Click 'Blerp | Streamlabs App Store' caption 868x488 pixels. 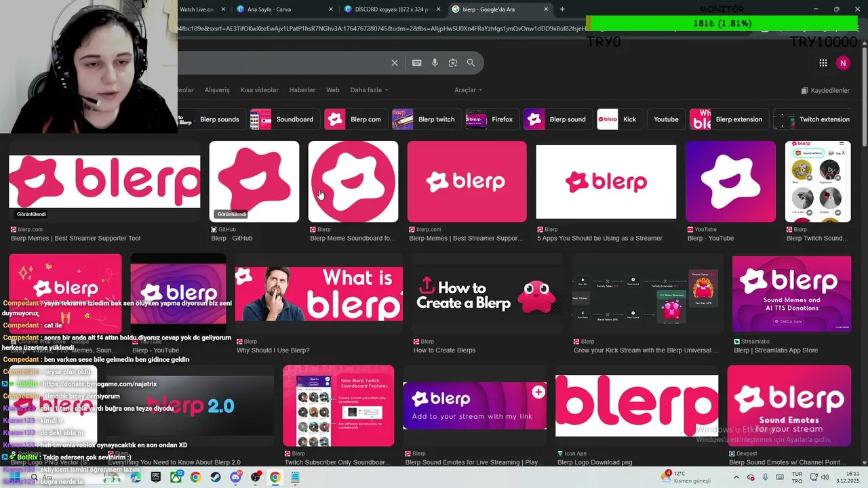(x=776, y=350)
